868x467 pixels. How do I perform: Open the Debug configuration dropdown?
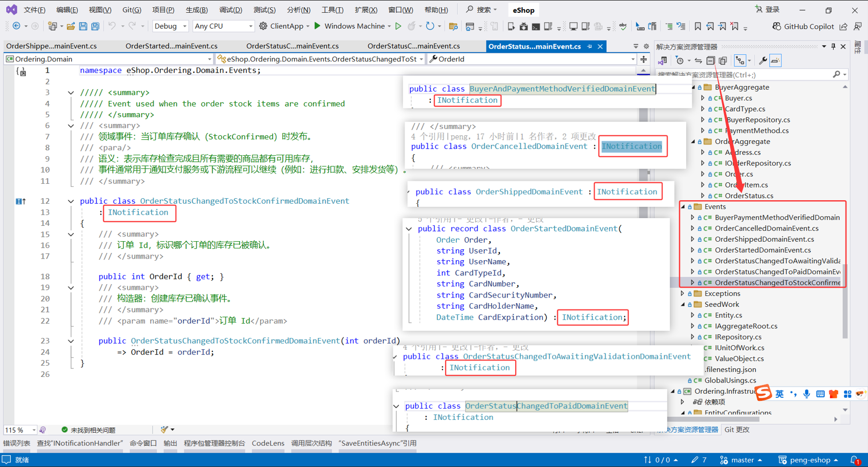click(170, 26)
